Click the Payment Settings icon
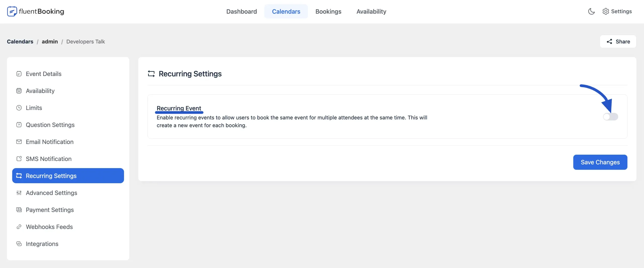This screenshot has height=268, width=644. (19, 210)
